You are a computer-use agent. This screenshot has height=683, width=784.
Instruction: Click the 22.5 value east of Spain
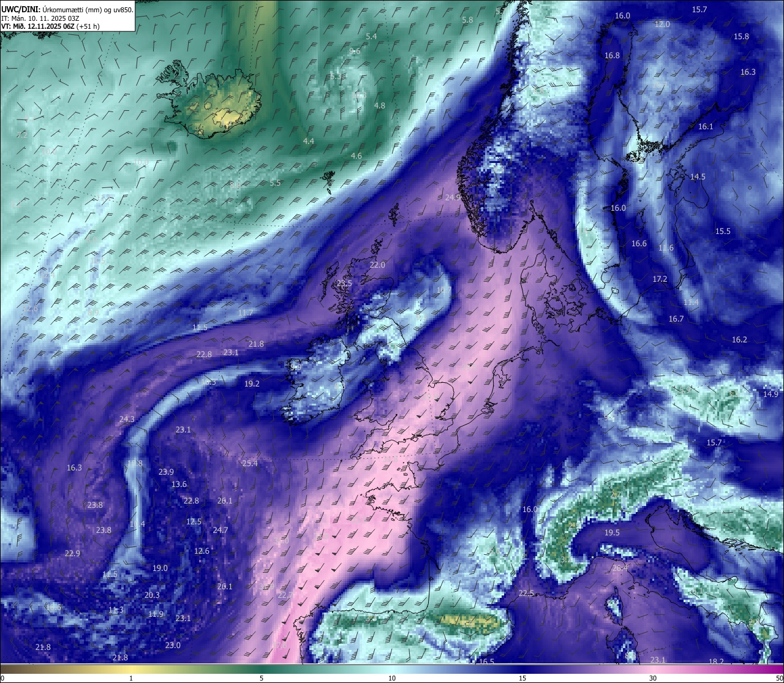pyautogui.click(x=526, y=593)
